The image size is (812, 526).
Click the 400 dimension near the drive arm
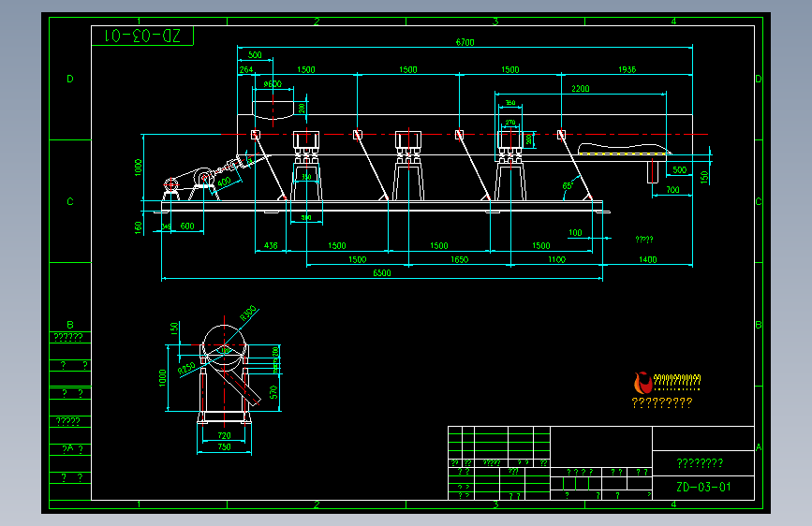[224, 182]
